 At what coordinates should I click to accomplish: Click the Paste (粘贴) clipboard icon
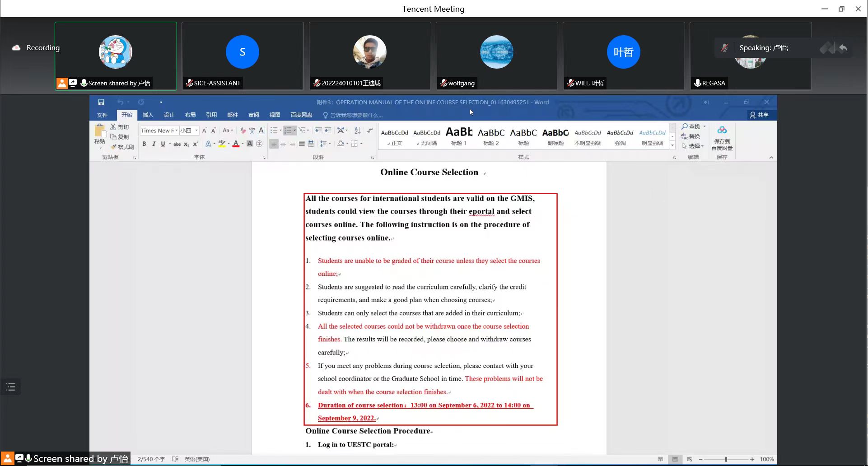[100, 131]
